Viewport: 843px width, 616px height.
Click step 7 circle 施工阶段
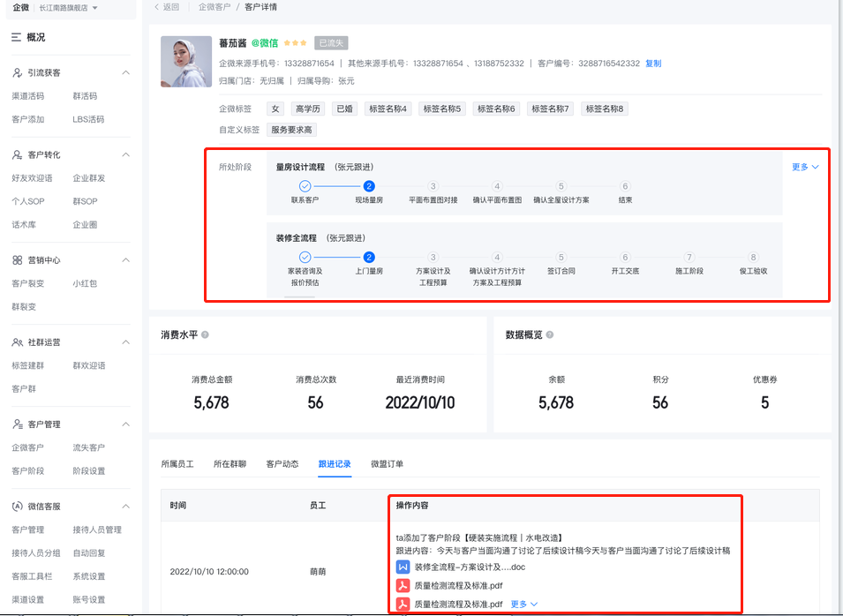point(689,257)
